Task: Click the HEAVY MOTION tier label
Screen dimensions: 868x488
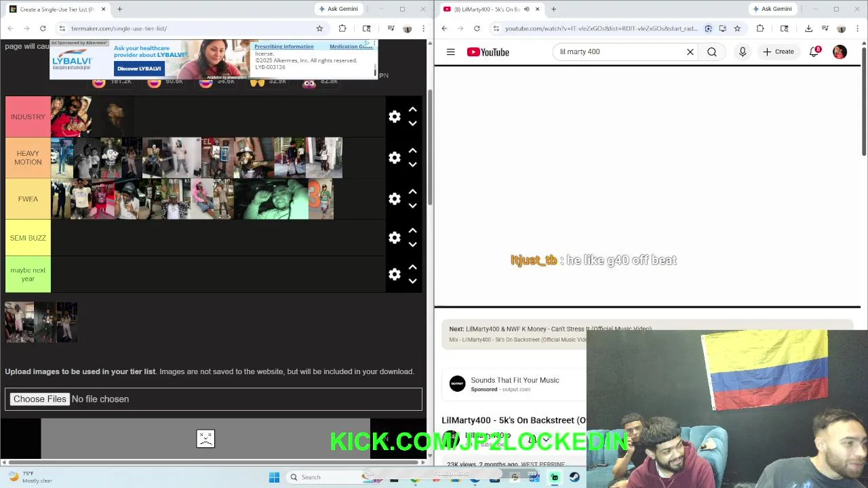Action: click(x=28, y=158)
